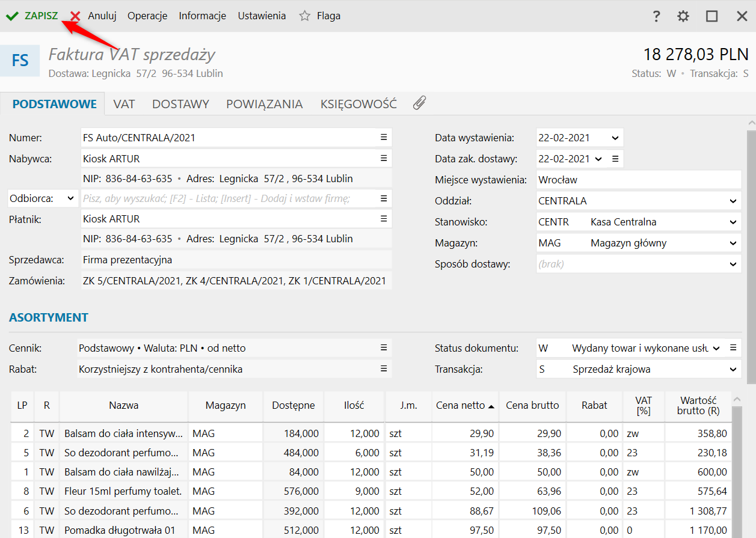Open the help question mark icon
The image size is (756, 538).
coord(657,16)
